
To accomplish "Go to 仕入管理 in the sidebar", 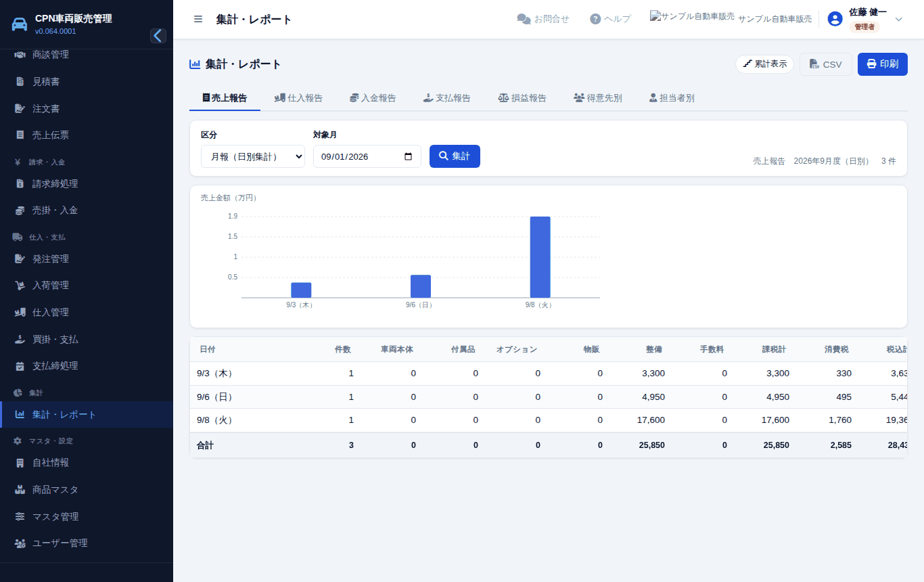I will [x=87, y=312].
